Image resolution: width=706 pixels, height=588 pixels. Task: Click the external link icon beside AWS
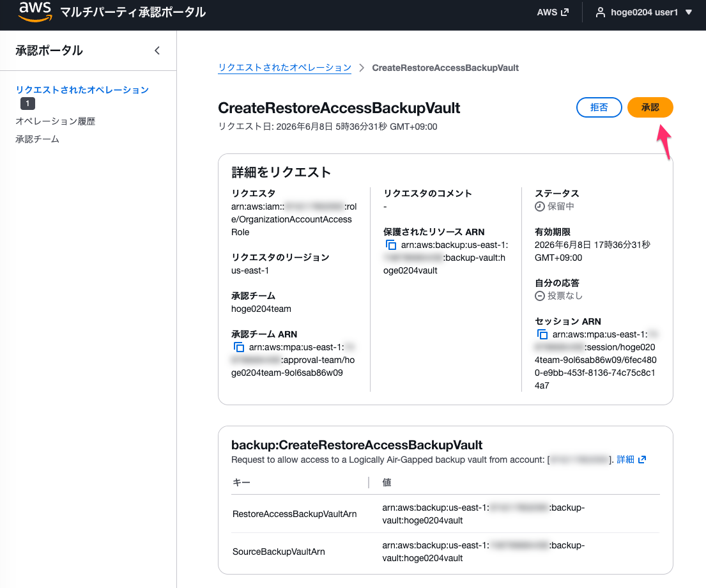point(565,12)
